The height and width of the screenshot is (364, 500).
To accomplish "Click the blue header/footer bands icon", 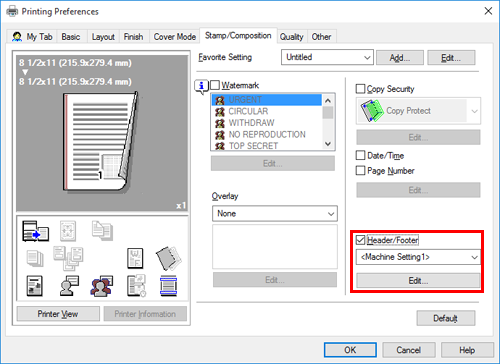I will click(x=169, y=286).
